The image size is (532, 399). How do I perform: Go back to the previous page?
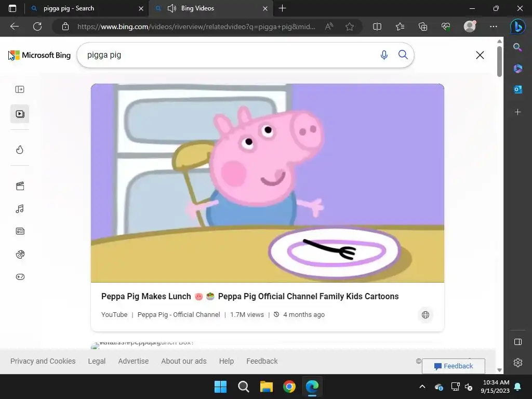(x=14, y=26)
